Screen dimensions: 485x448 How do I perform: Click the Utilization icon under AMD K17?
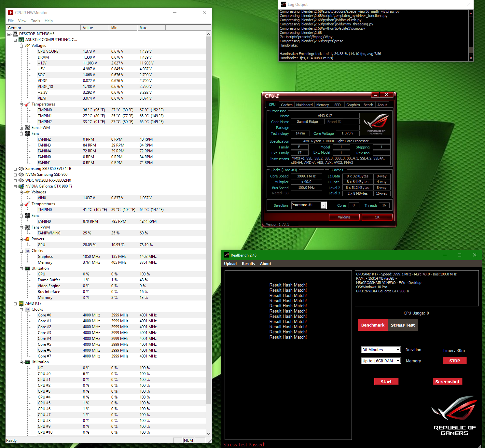[27, 362]
